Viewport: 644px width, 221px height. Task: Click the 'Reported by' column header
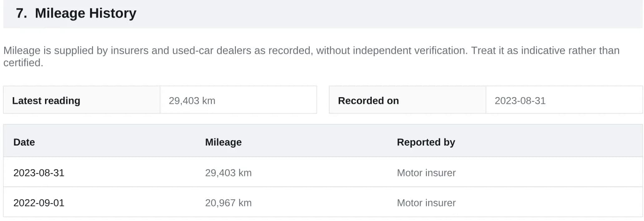click(426, 142)
